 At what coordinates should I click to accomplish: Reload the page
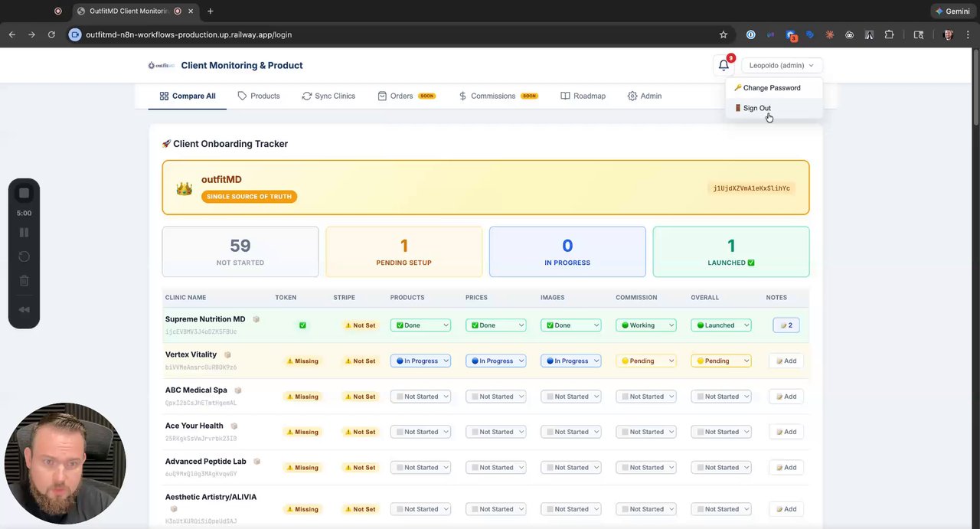[51, 34]
